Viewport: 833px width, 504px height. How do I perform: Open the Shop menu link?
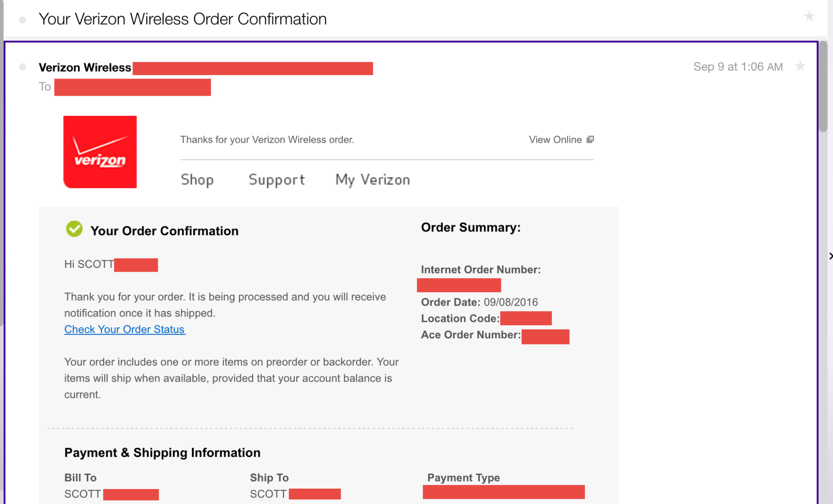[197, 180]
